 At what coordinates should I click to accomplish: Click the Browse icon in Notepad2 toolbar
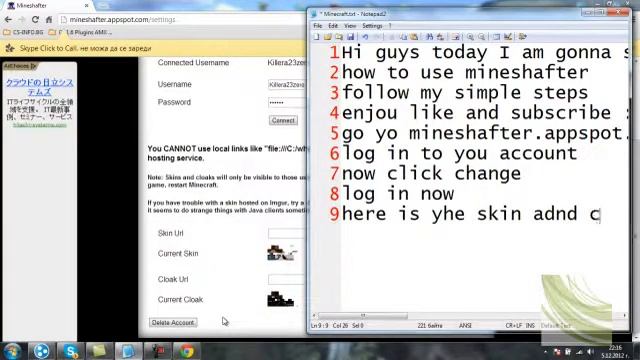click(x=339, y=37)
